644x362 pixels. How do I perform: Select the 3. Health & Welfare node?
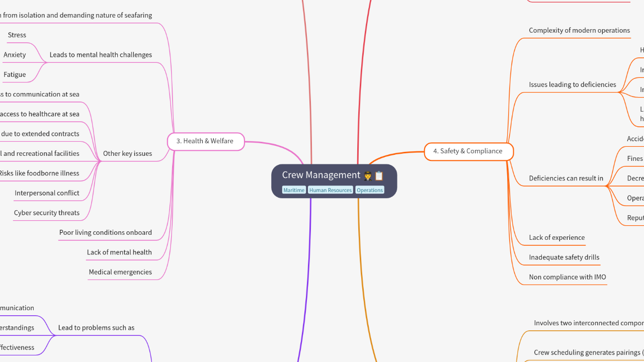205,141
